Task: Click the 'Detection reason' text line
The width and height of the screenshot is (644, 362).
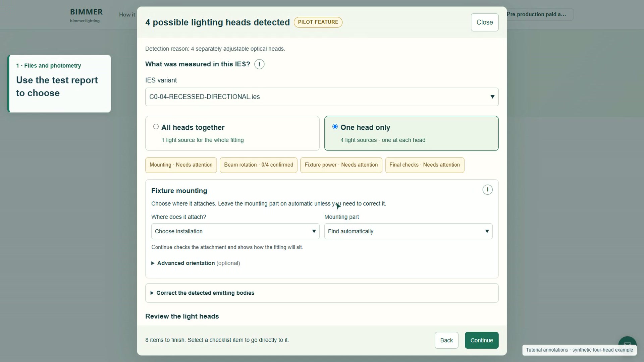Action: tap(215, 49)
